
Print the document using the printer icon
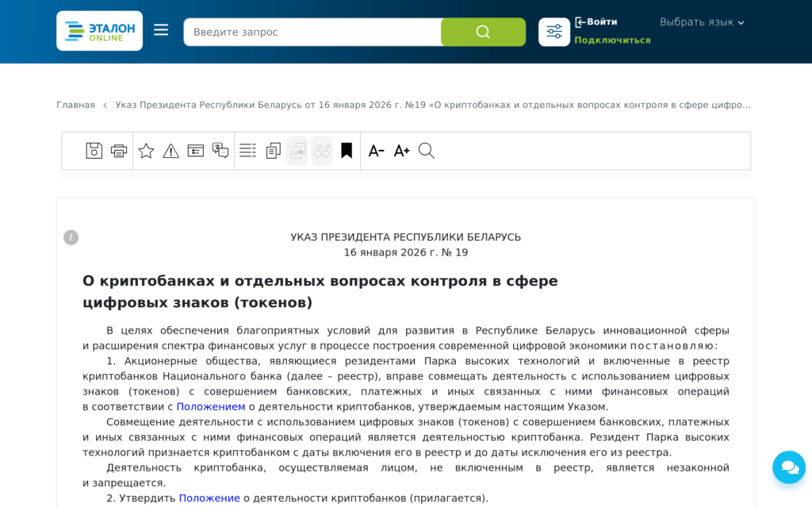[x=119, y=151]
